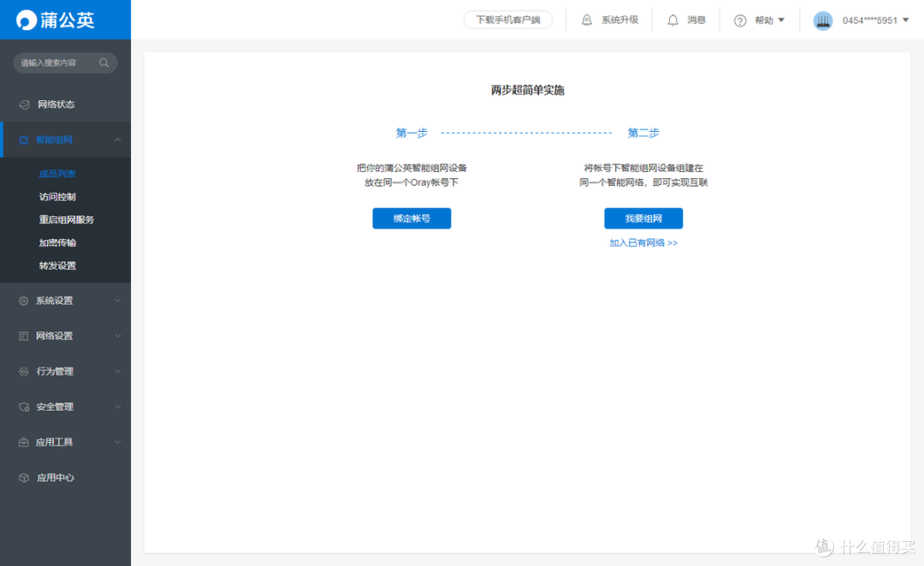924x566 pixels.
Task: Select 行为管理 menu label
Action: [55, 372]
